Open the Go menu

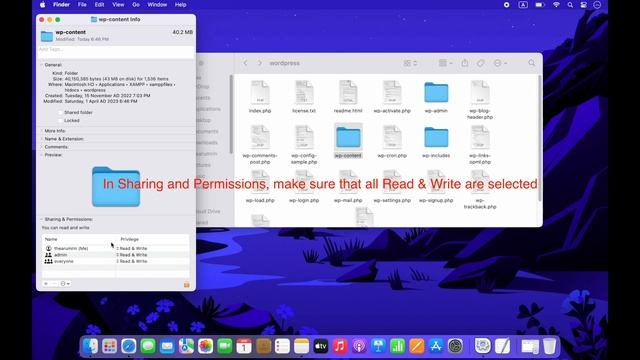136,5
